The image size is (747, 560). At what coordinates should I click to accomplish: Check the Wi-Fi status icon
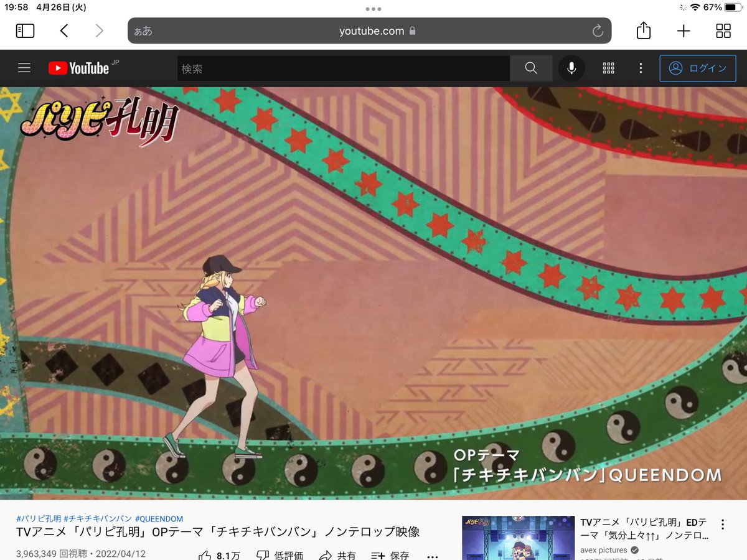point(695,7)
